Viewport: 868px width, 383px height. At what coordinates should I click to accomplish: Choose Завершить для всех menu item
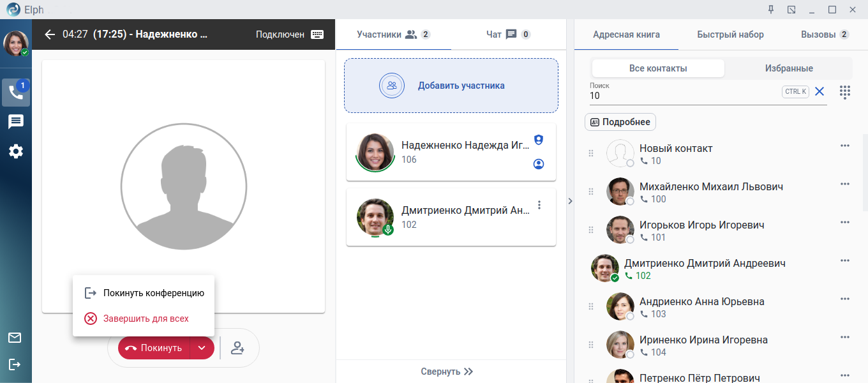coord(146,319)
